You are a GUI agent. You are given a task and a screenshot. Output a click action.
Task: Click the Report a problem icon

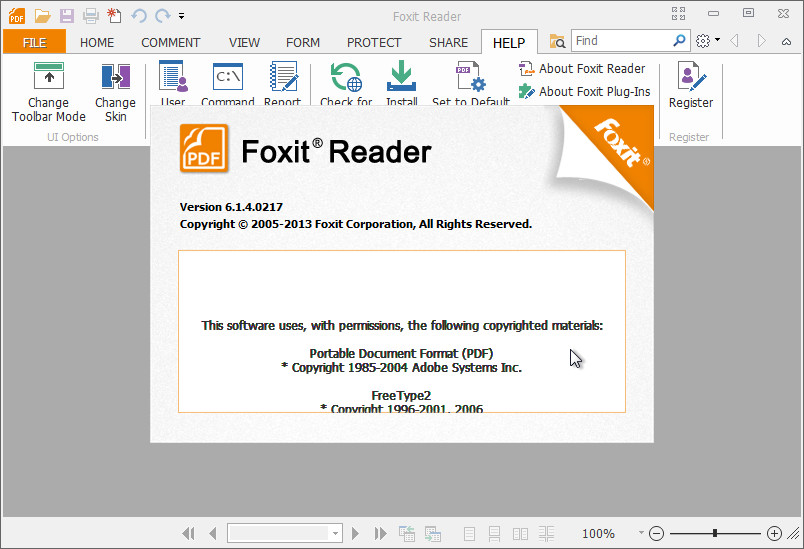point(283,76)
